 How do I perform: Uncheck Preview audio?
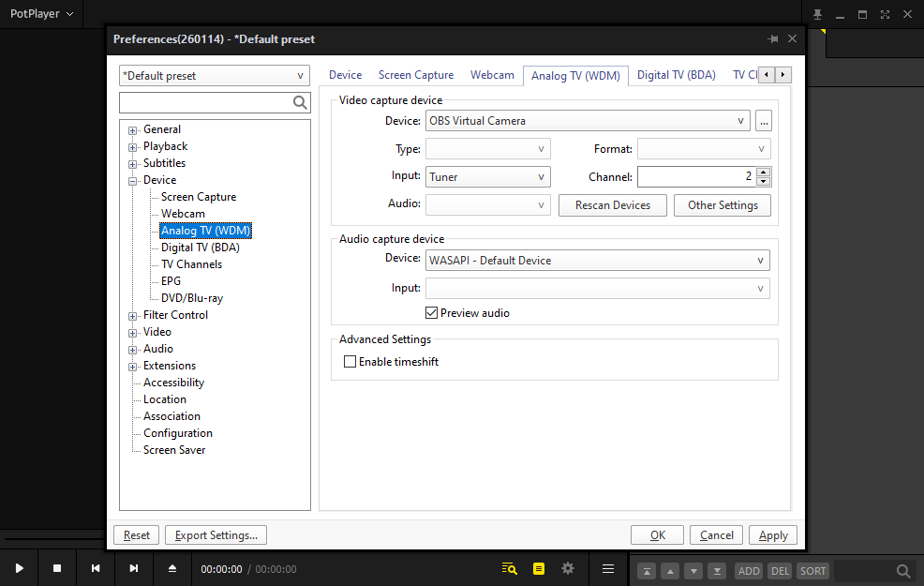(432, 312)
